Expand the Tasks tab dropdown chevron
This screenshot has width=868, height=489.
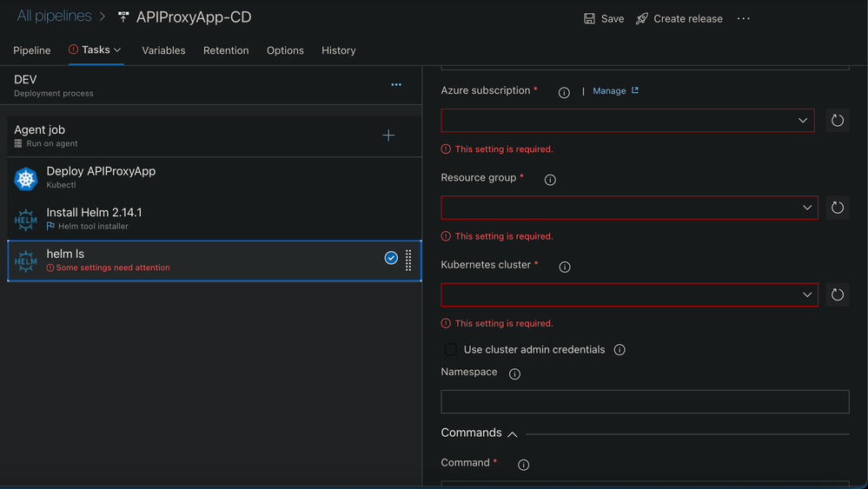[x=117, y=50]
